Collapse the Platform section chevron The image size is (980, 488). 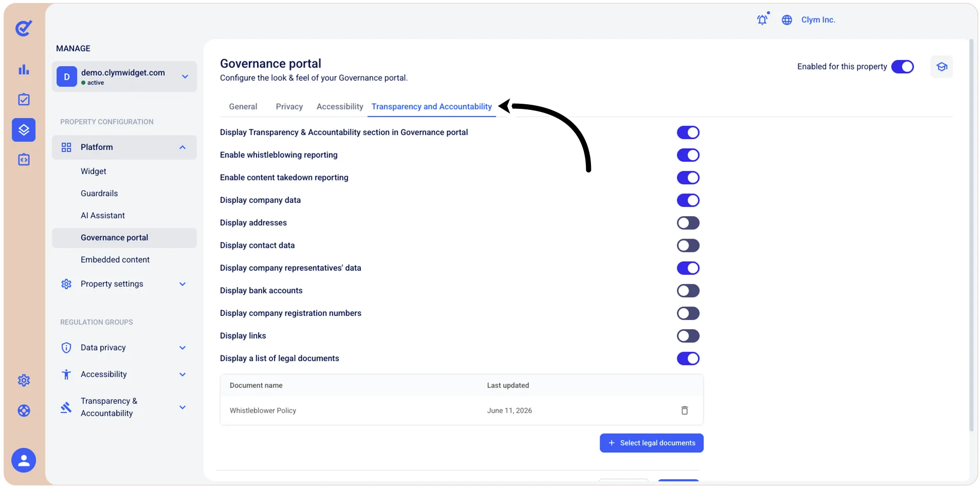183,148
